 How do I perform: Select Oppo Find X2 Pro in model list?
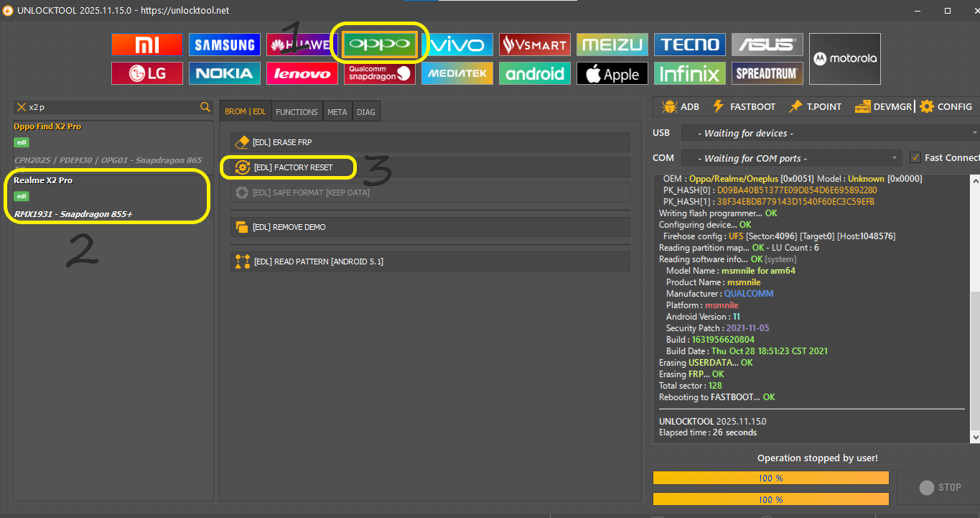[x=47, y=126]
